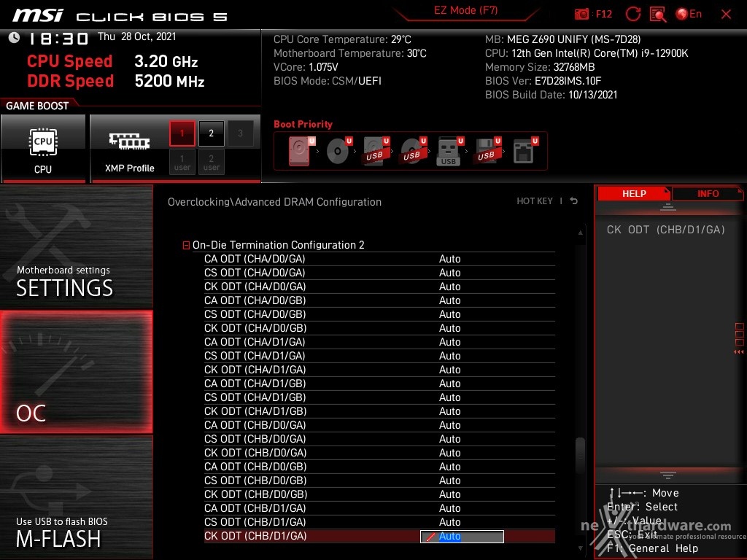The height and width of the screenshot is (560, 747).
Task: Click the system clock icon
Action: coord(14,38)
